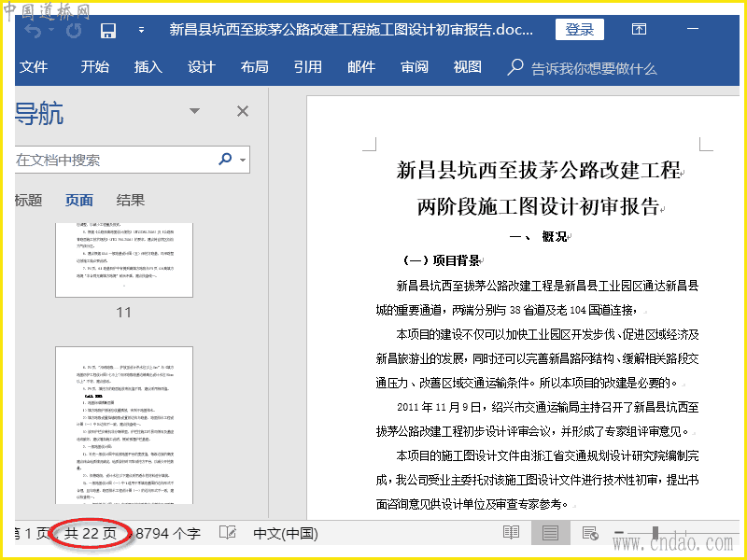Click the proofing check icon in status bar
747x560 pixels.
pyautogui.click(x=227, y=533)
